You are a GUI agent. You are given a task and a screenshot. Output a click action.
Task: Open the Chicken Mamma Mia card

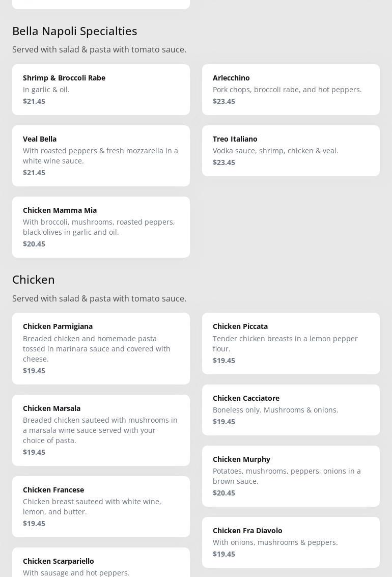point(101,227)
